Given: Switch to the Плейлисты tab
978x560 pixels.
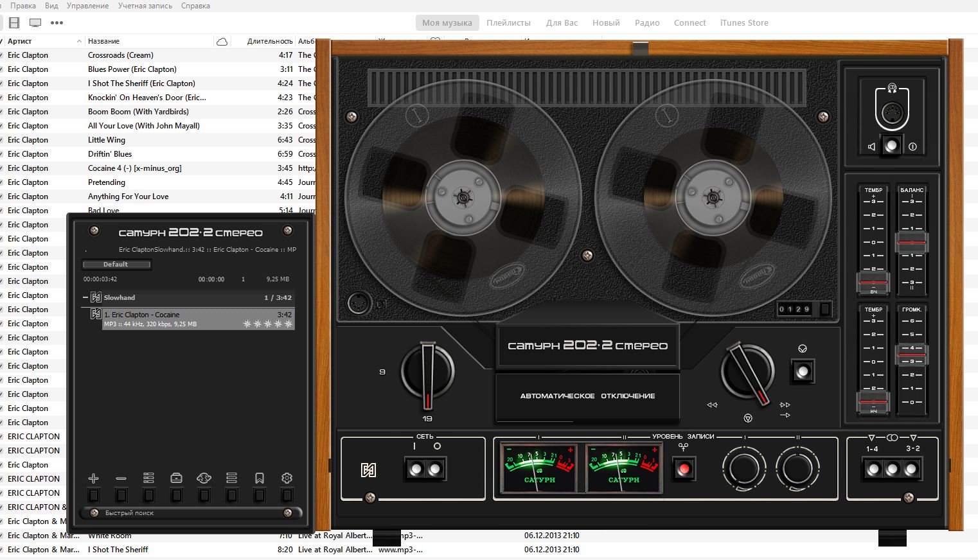Looking at the screenshot, I should pyautogui.click(x=508, y=22).
